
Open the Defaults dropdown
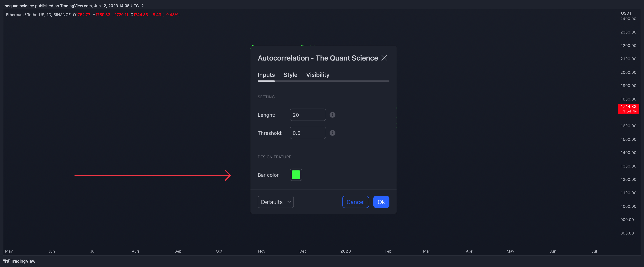click(x=276, y=202)
